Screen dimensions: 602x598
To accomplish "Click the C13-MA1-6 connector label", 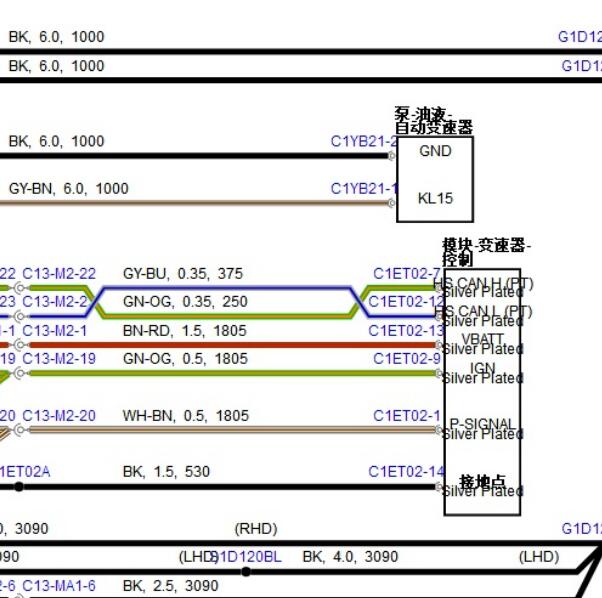I will pos(59,586).
